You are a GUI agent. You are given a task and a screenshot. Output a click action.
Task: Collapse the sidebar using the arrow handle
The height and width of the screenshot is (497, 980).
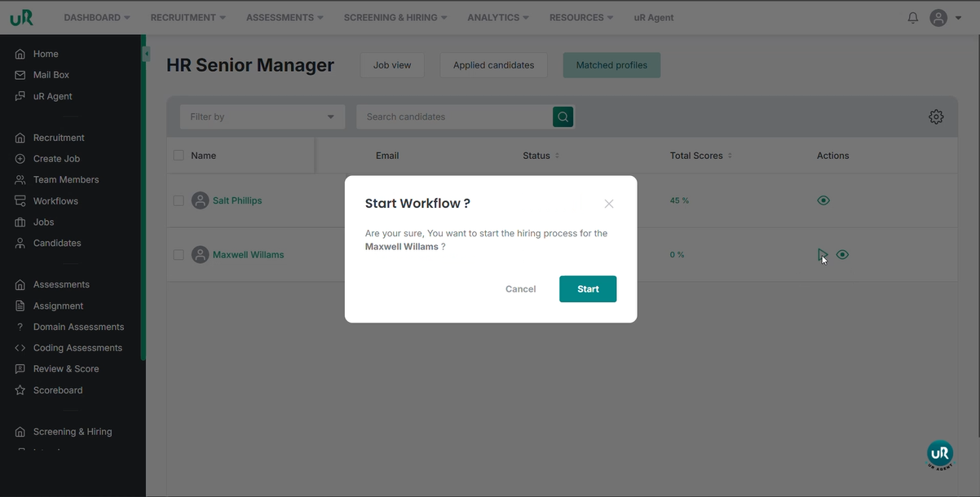pos(146,55)
